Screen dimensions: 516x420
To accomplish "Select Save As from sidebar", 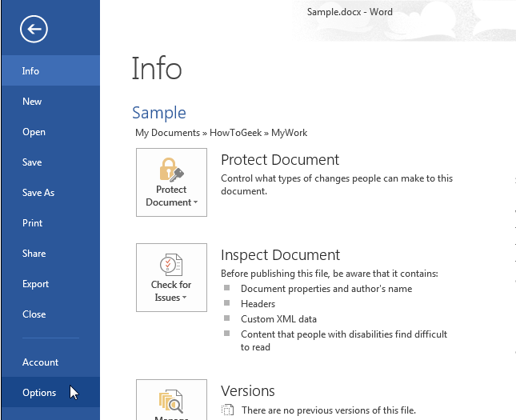I will (x=38, y=193).
